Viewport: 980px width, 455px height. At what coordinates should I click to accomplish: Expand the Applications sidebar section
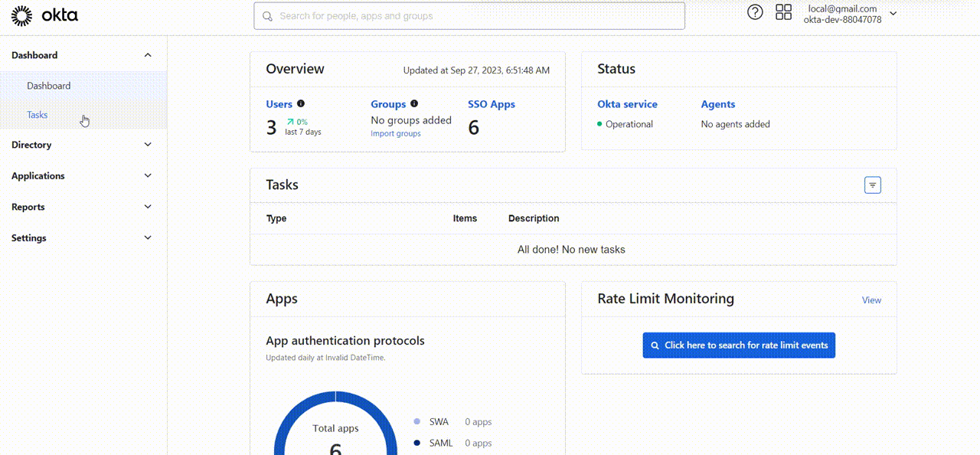(x=148, y=175)
